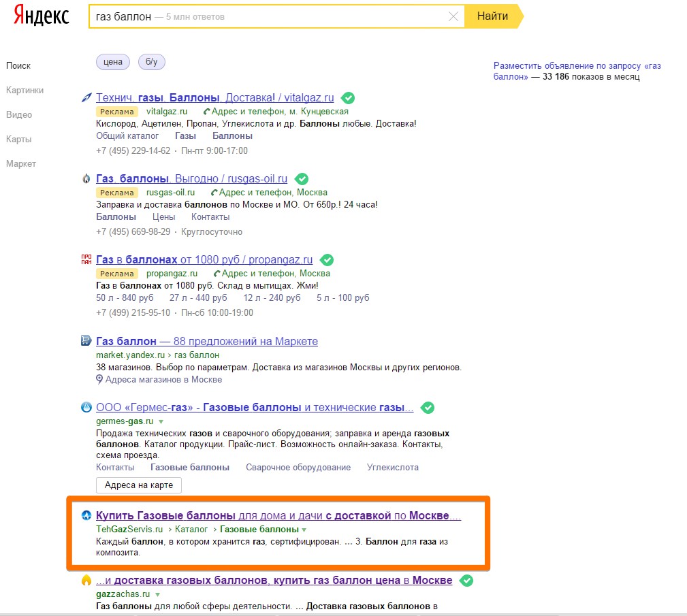This screenshot has width=687, height=616.
Task: Open the Контакты sitelink under rusgas-oil.ru
Action: tap(210, 217)
